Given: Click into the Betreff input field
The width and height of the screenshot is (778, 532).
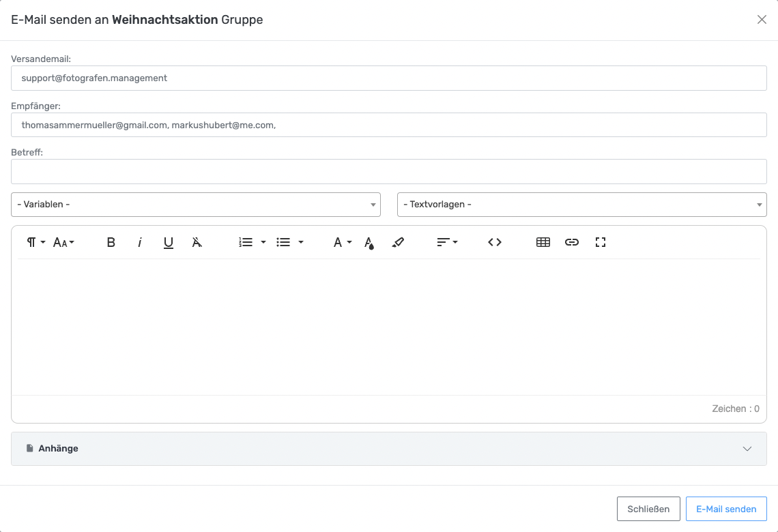Looking at the screenshot, I should pos(389,172).
